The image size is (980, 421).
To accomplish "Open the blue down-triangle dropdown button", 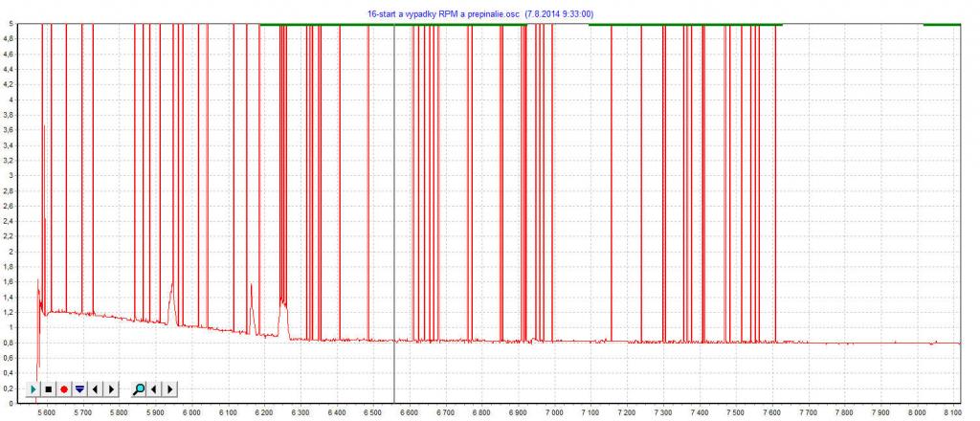I will coord(79,389).
